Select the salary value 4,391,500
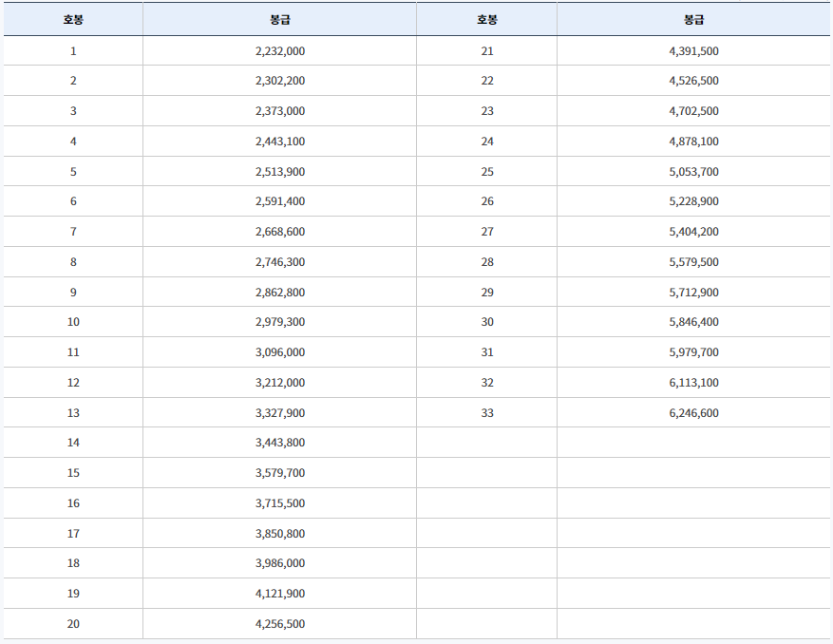Image resolution: width=833 pixels, height=644 pixels. coord(693,51)
